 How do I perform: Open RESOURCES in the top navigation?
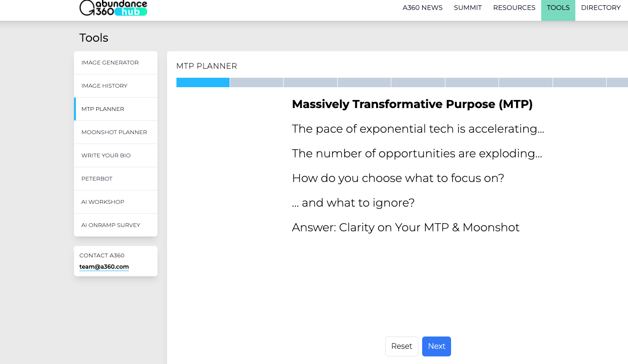click(x=514, y=8)
